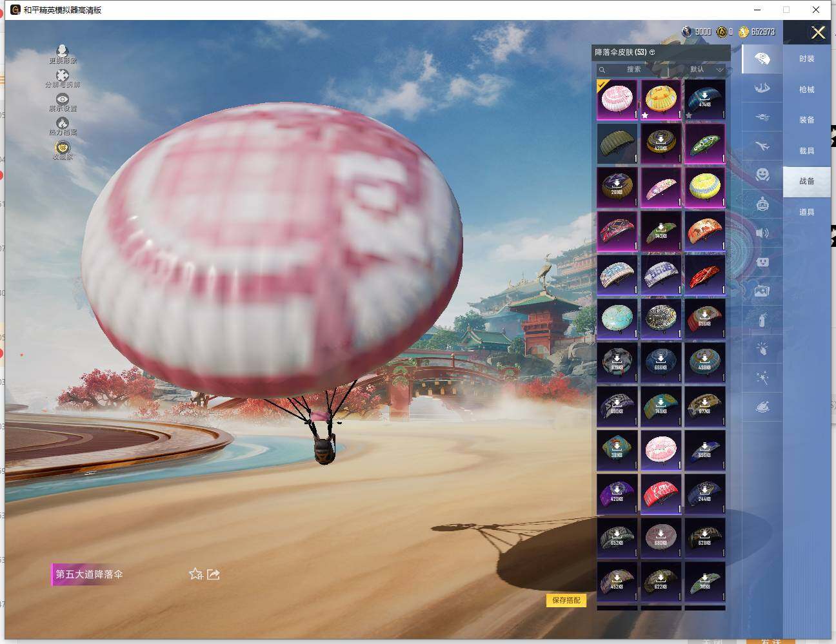Select the red glowing parachute thumbnail

[704, 275]
